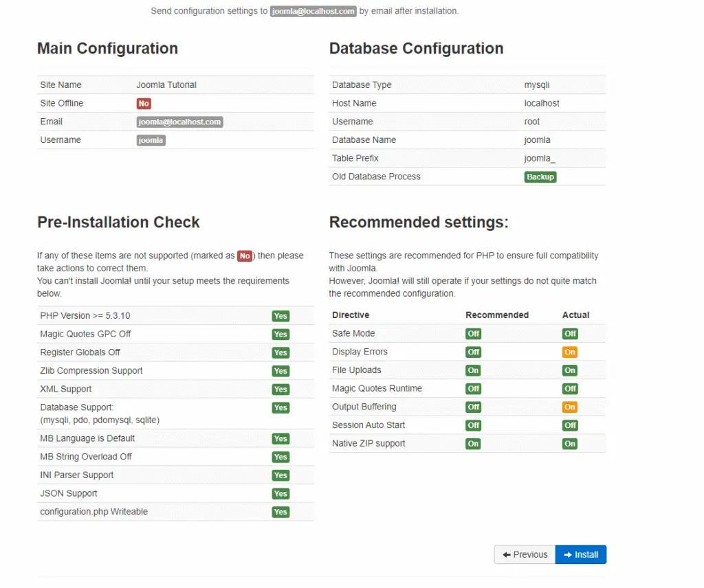Click Recommended Off badge for Magic Quotes Runtime
Image resolution: width=704 pixels, height=588 pixels.
tap(473, 389)
